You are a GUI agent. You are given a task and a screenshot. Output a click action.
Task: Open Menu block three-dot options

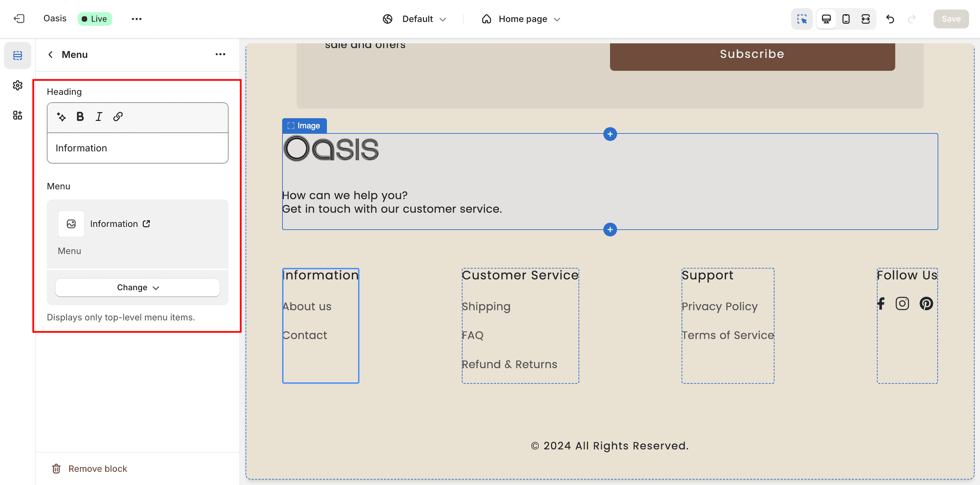[x=220, y=54]
